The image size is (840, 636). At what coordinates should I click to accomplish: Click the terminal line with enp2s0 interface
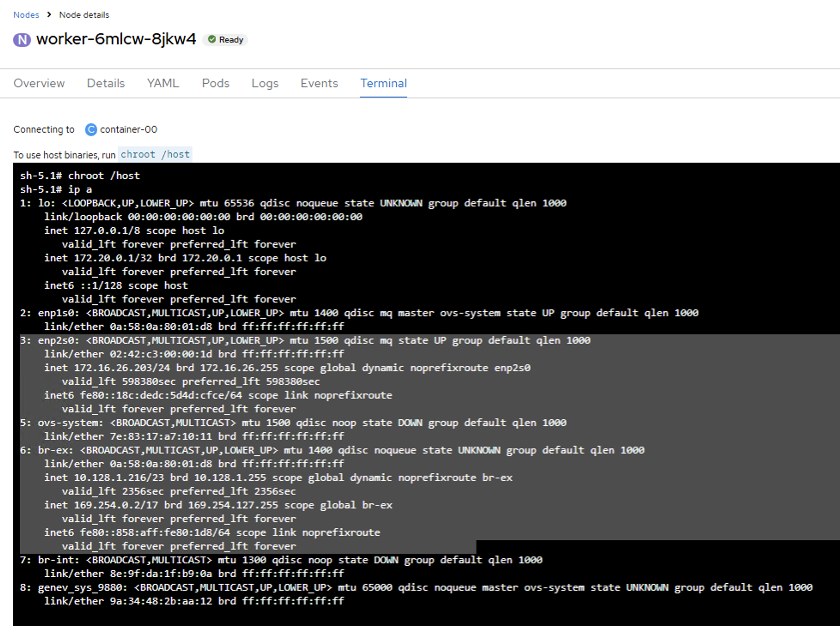click(x=305, y=341)
